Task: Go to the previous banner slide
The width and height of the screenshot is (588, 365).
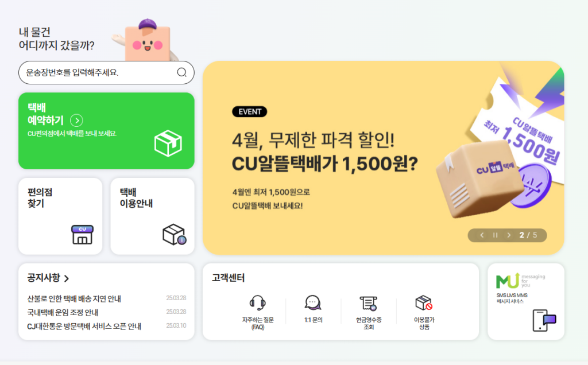Action: pos(482,235)
